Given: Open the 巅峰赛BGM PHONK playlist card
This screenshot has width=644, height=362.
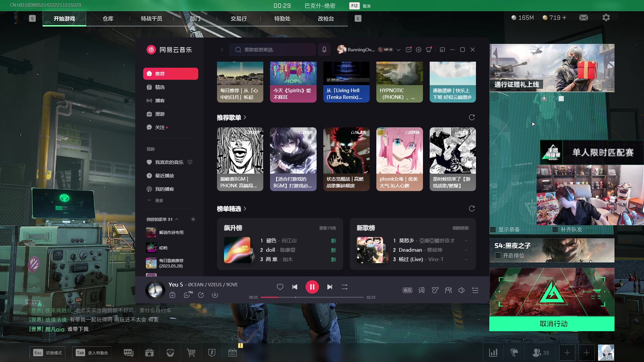Looking at the screenshot, I should [240, 159].
